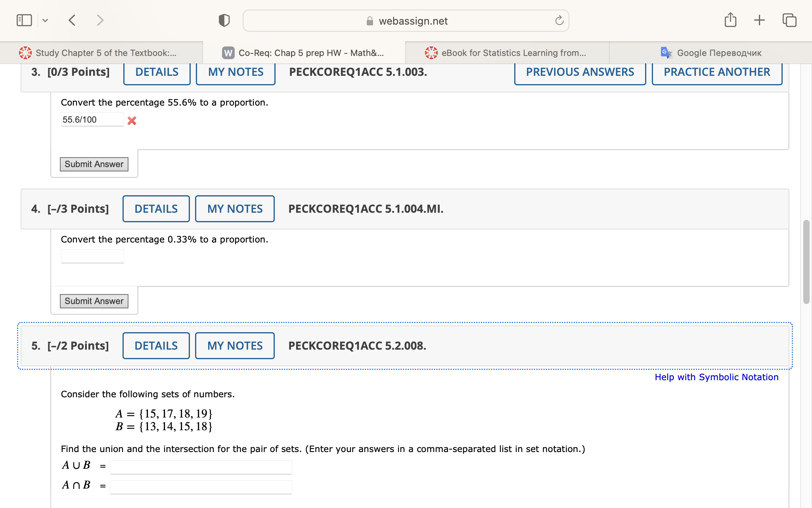Open the privacy shield icon

[224, 20]
